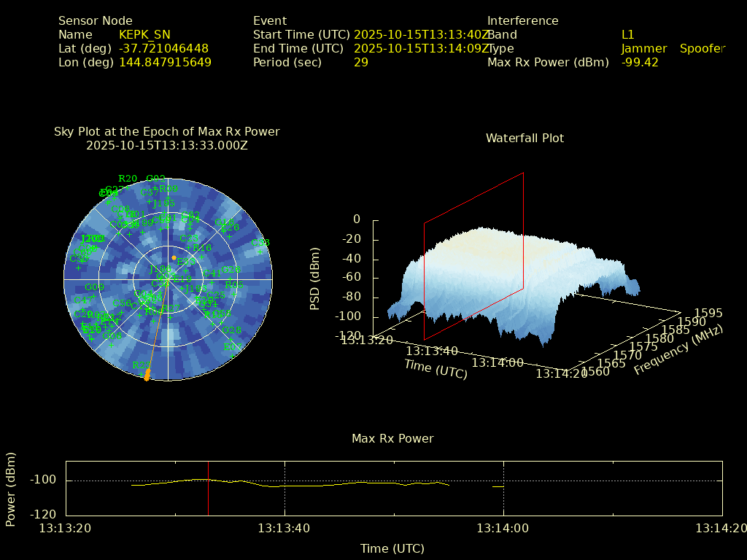Click the 13:13:40 tick on power timeline
The height and width of the screenshot is (560, 747).
coord(285,526)
